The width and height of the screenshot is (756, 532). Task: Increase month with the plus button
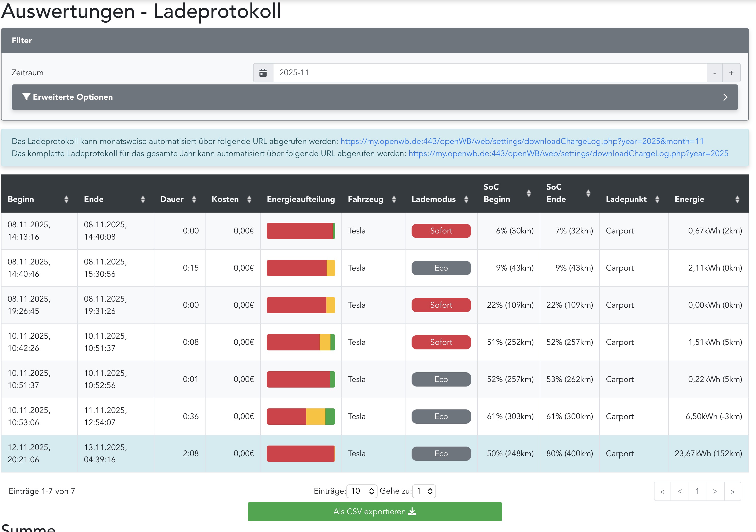731,73
